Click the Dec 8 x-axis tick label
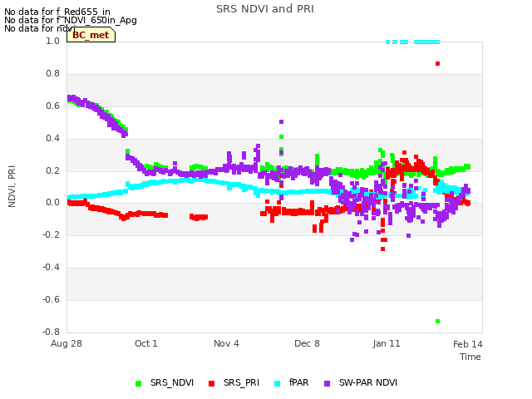The height and width of the screenshot is (399, 532). click(x=307, y=343)
